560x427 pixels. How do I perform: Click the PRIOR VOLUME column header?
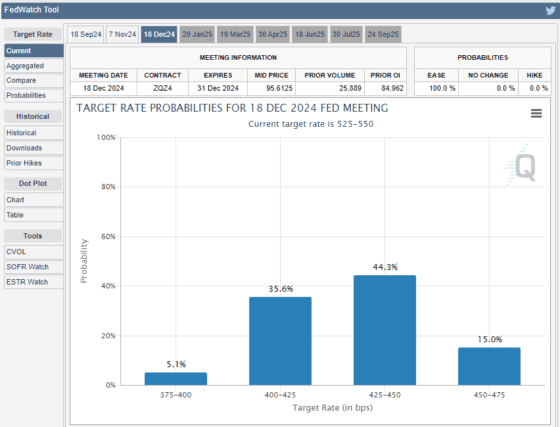click(330, 75)
